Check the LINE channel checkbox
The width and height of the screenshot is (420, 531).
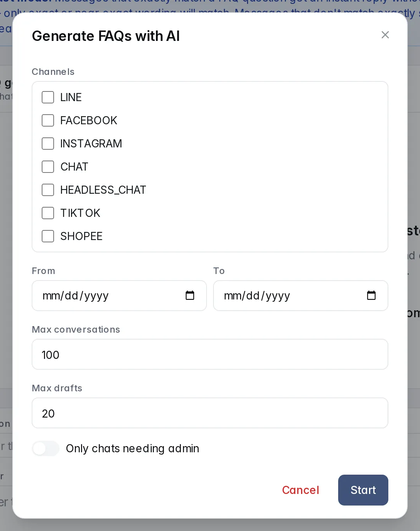(x=48, y=97)
